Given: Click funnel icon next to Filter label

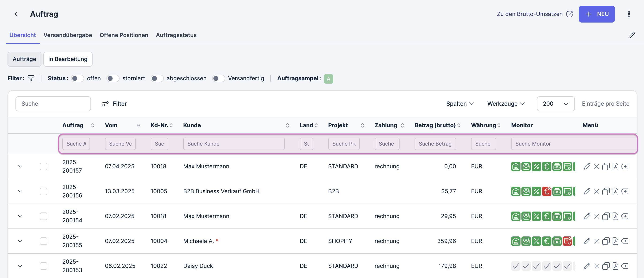Looking at the screenshot, I should (31, 78).
